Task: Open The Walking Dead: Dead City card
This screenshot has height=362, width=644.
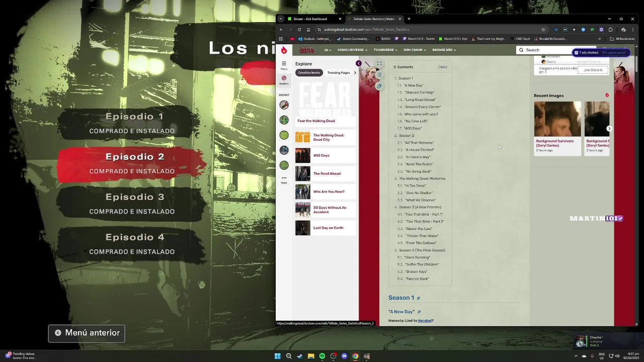Action: (325, 137)
